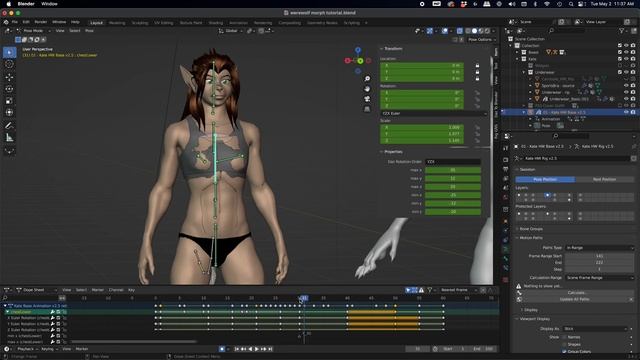This screenshot has width=640, height=360.
Task: Enable the Names checkbox in Viewport Display
Action: tap(564, 337)
